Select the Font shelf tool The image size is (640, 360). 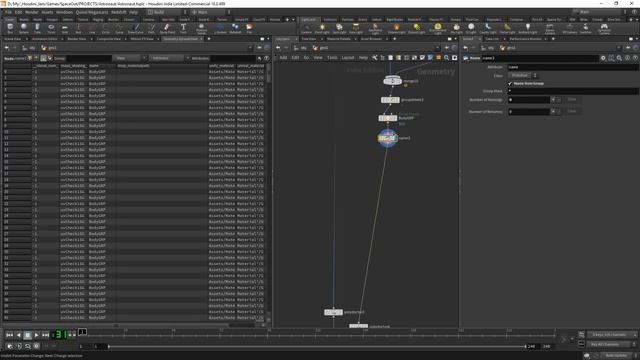pos(183,28)
